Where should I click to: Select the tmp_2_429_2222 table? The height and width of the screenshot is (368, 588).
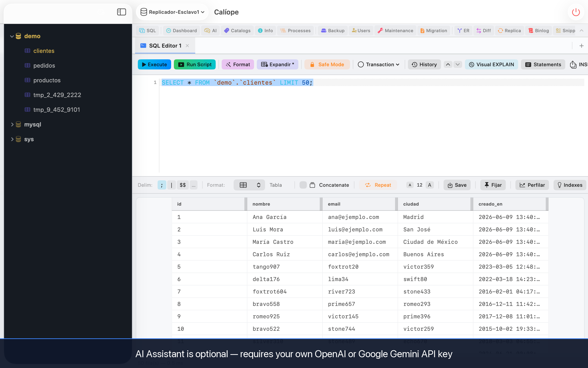click(57, 95)
